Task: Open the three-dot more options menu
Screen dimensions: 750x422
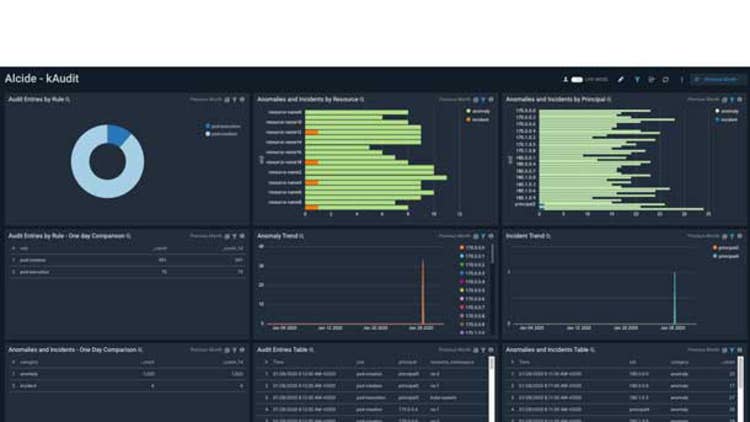Action: pyautogui.click(x=682, y=79)
